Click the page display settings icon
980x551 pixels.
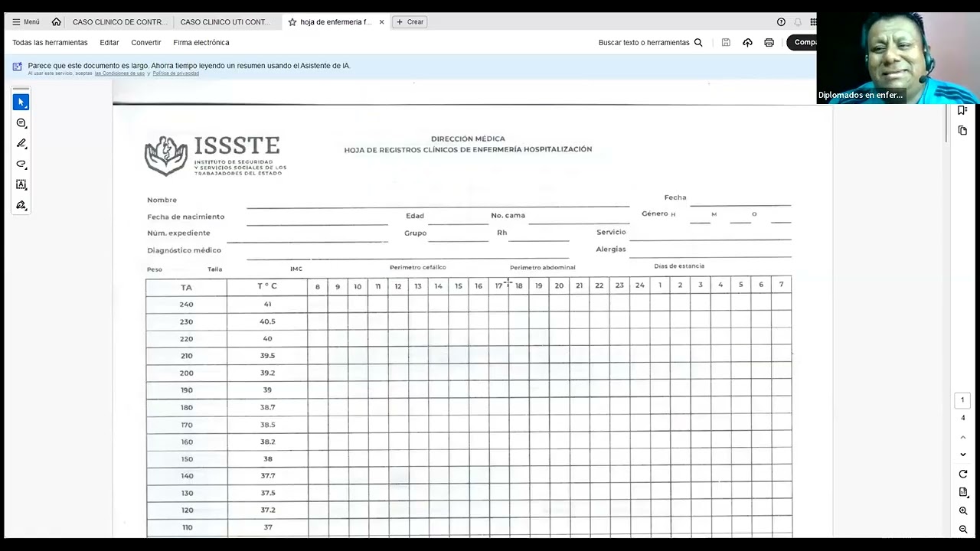963,492
